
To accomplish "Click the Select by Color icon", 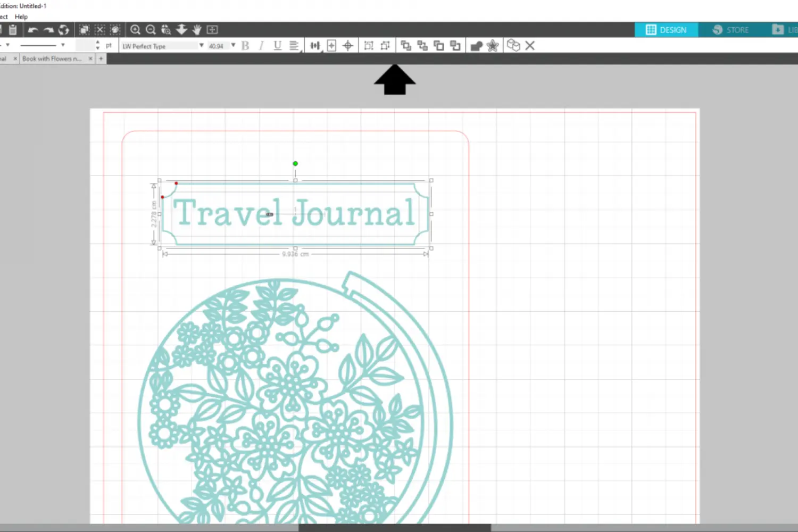I will (115, 30).
